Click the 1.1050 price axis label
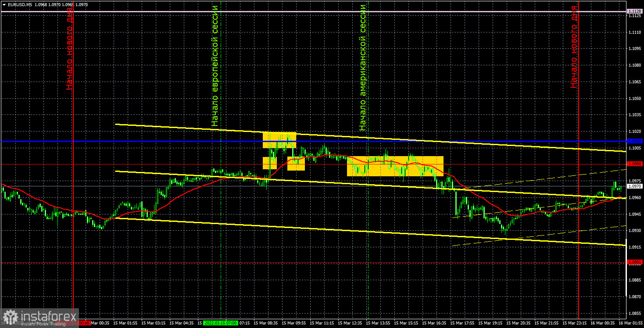This screenshot has width=644, height=328. [x=635, y=99]
